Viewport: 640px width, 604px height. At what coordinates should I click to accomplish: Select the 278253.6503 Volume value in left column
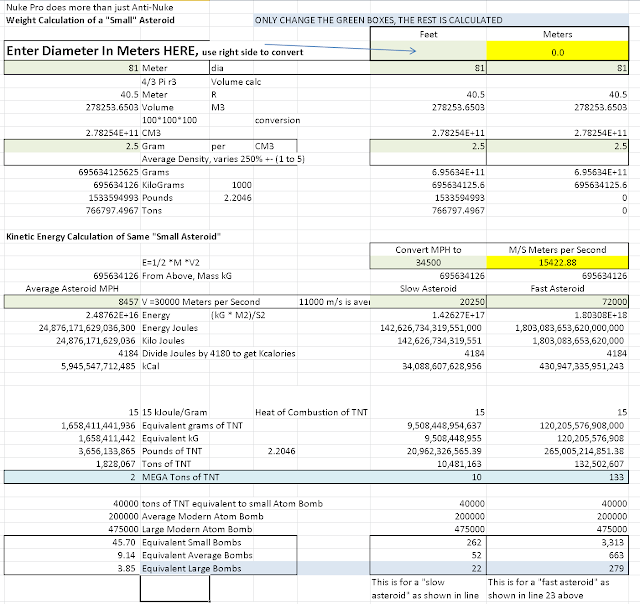112,107
